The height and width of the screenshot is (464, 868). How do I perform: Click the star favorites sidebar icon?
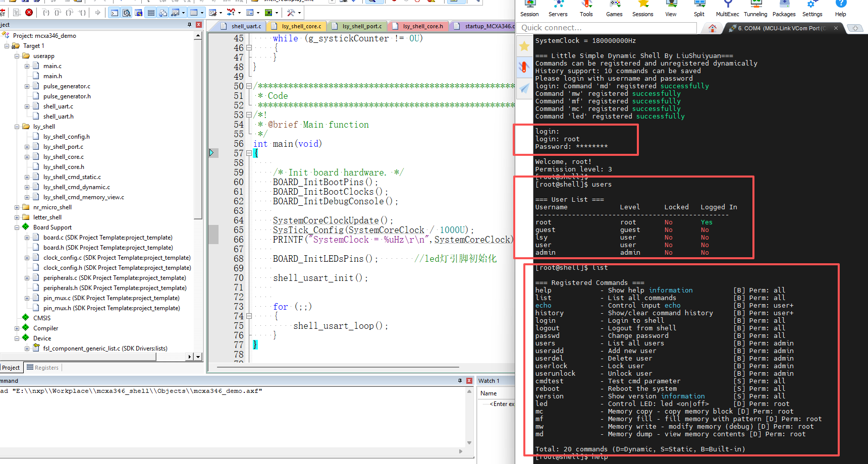[524, 46]
